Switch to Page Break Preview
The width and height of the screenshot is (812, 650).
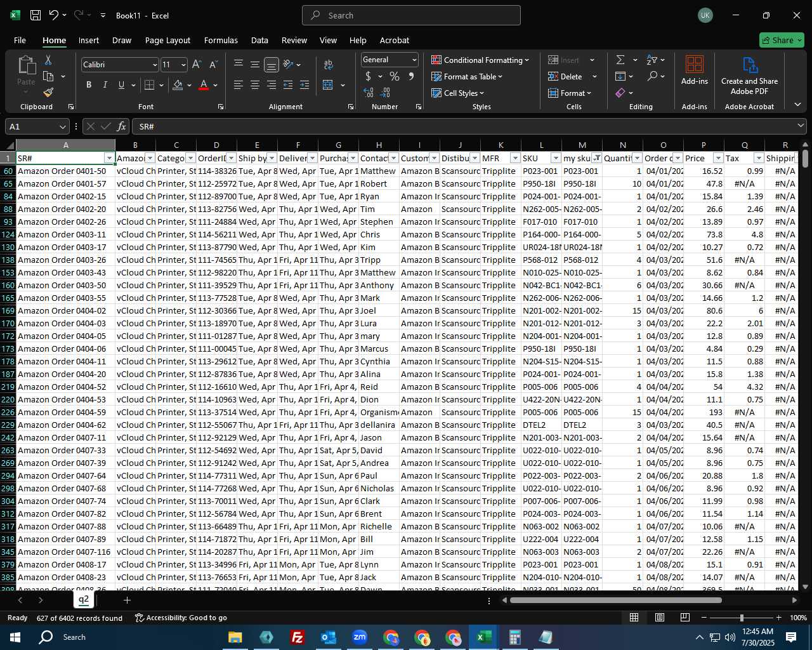(x=685, y=618)
